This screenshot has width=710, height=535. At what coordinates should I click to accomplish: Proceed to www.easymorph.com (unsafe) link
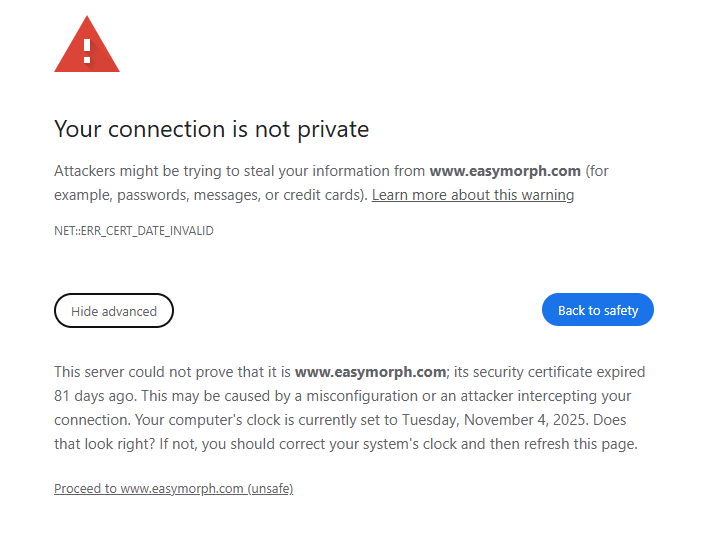(x=173, y=489)
